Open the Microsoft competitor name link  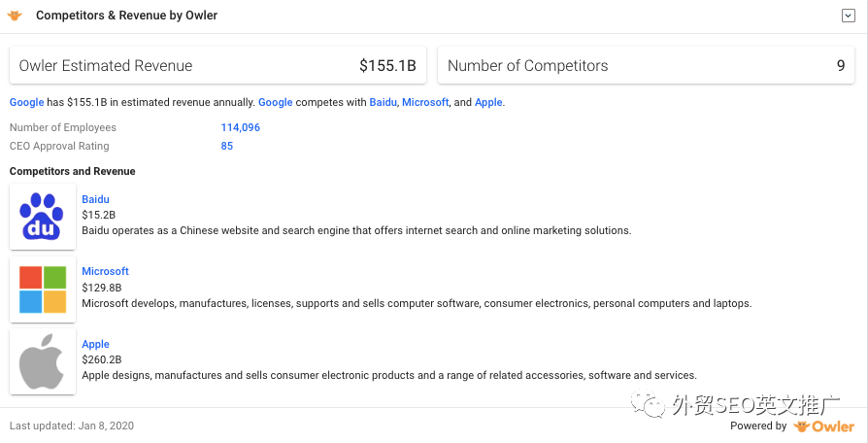(x=105, y=271)
